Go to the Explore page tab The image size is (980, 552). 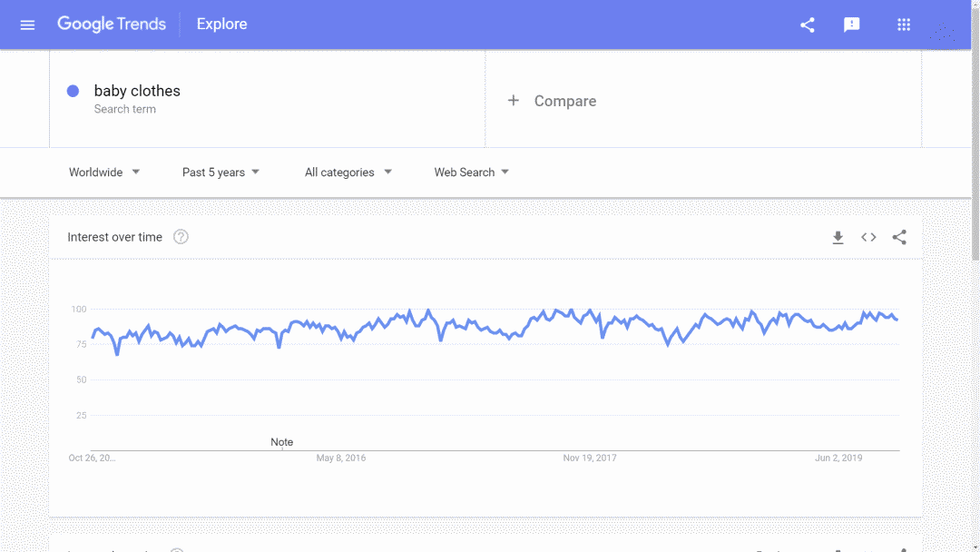click(221, 25)
